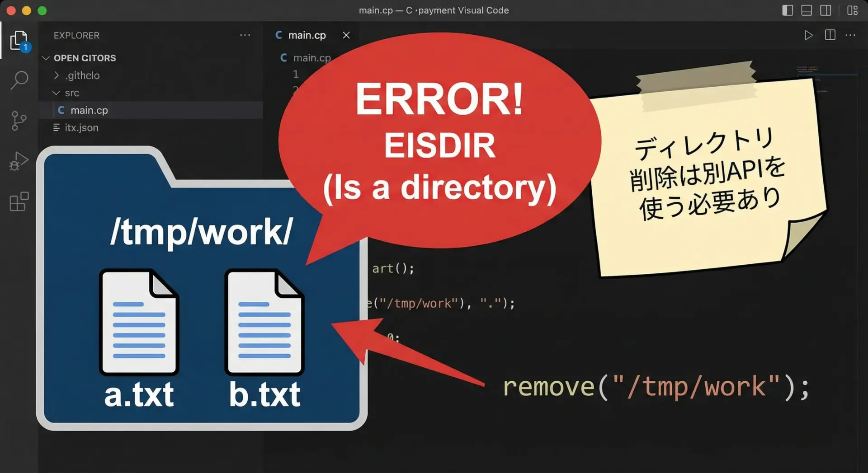Expand the .githclo folder
The height and width of the screenshot is (473, 868).
click(82, 75)
